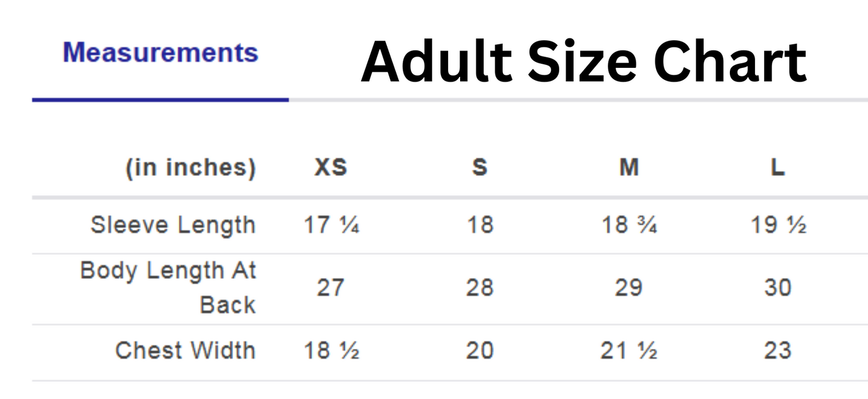Viewport: 868px width, 399px height.
Task: Click the Body Length At Back label
Action: [168, 287]
